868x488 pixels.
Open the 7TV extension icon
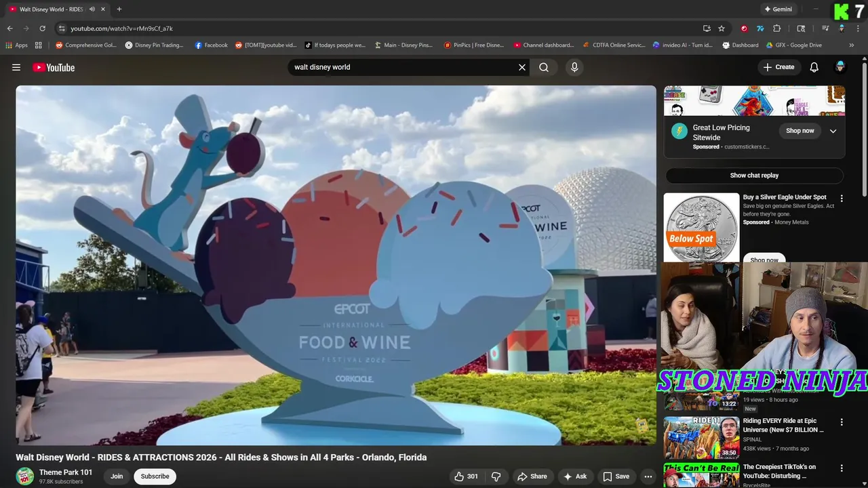click(760, 28)
